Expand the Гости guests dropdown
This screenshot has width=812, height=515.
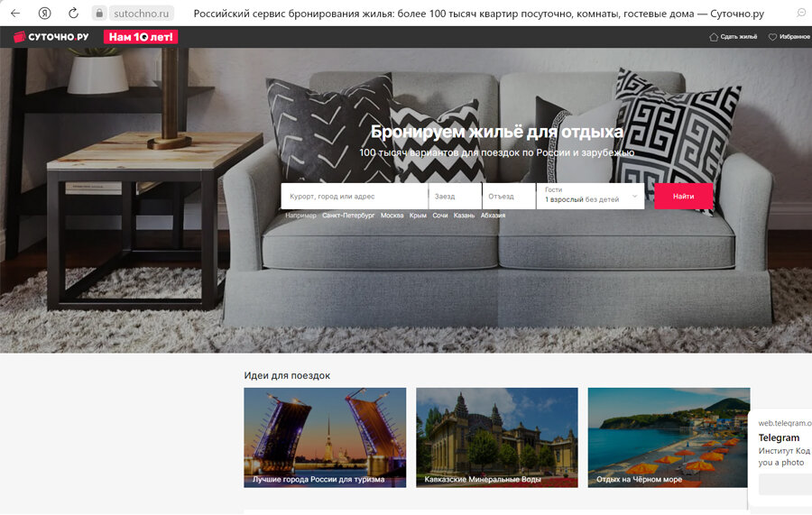(590, 196)
